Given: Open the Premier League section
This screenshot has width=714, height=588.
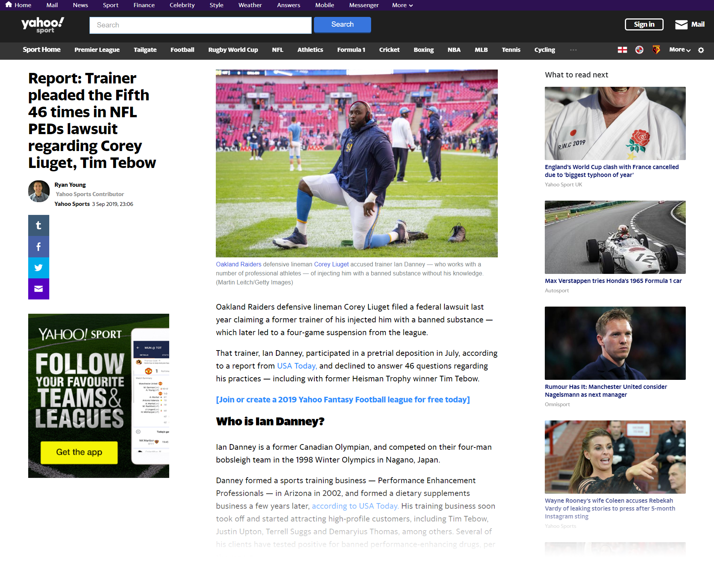Looking at the screenshot, I should click(x=97, y=50).
